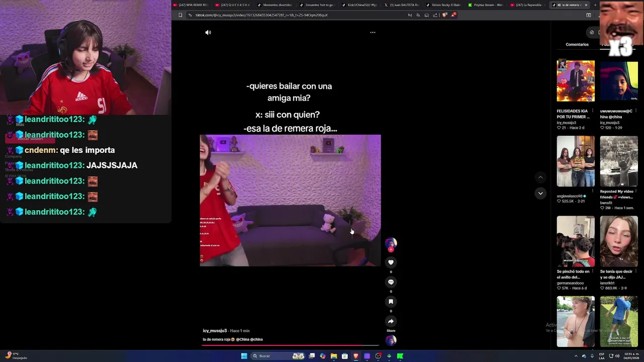Open the weather widget on taskbar
Image resolution: width=644 pixels, height=362 pixels.
pyautogui.click(x=17, y=356)
